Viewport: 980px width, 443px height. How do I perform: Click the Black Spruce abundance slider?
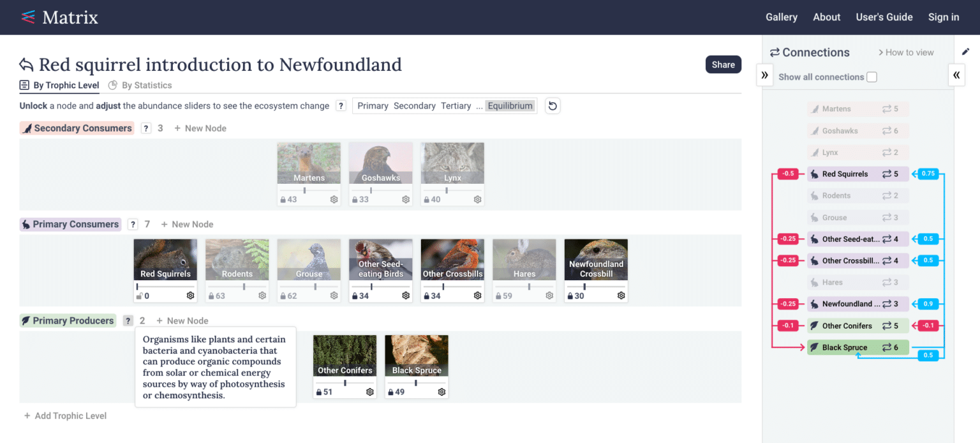pyautogui.click(x=417, y=383)
